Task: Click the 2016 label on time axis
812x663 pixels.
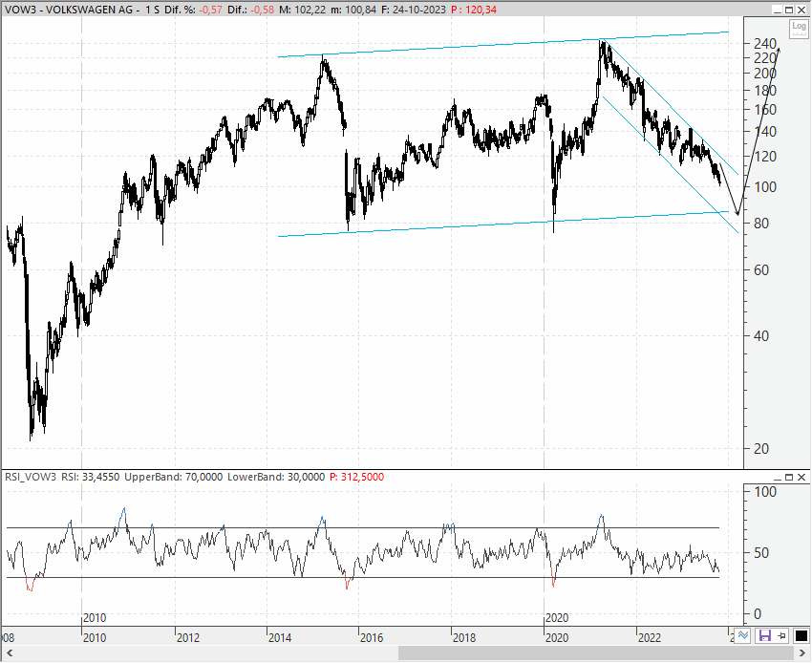Action: [x=372, y=637]
